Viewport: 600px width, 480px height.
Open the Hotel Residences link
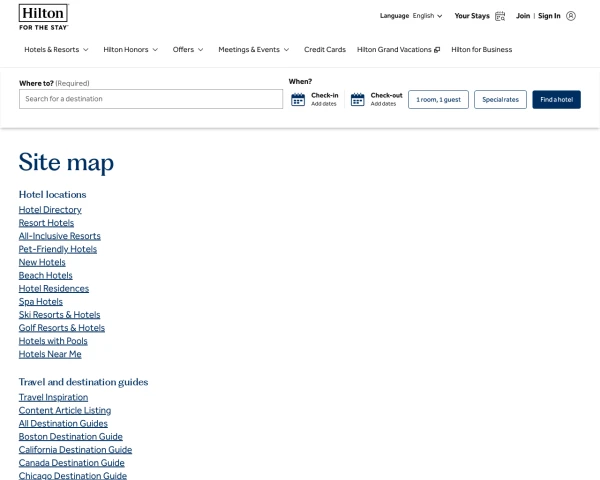click(x=54, y=288)
